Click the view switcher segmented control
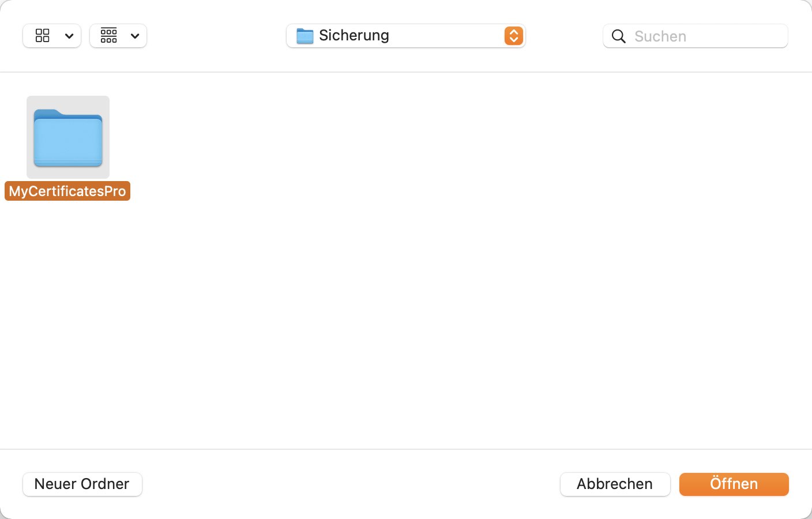Image resolution: width=812 pixels, height=519 pixels. 52,36
